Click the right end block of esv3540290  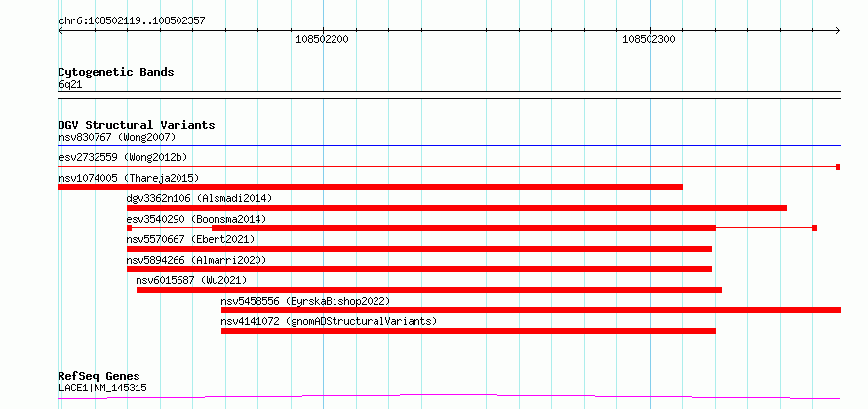click(x=815, y=228)
